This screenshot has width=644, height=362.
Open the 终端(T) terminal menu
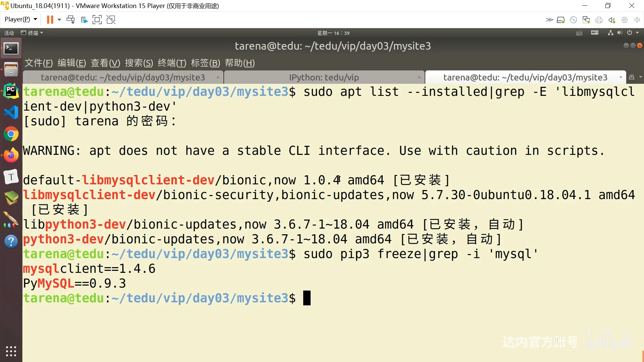(172, 63)
